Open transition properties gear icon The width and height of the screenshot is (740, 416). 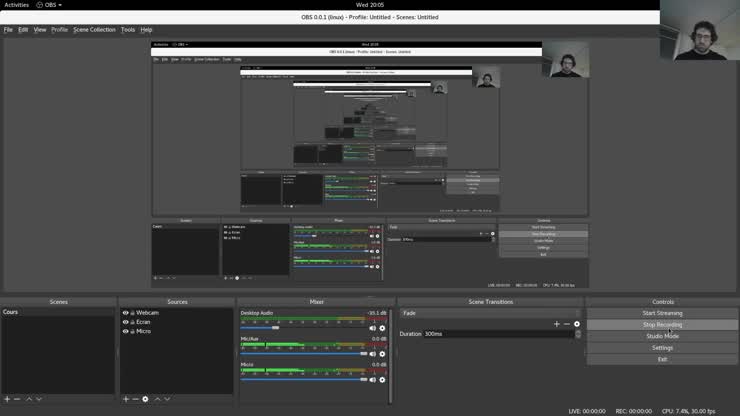tap(577, 324)
